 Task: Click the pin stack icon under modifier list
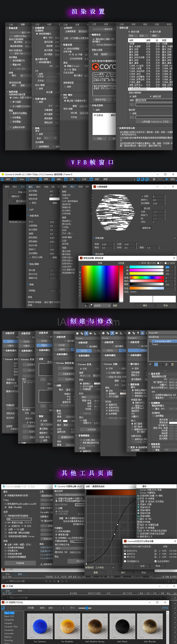click(150, 364)
